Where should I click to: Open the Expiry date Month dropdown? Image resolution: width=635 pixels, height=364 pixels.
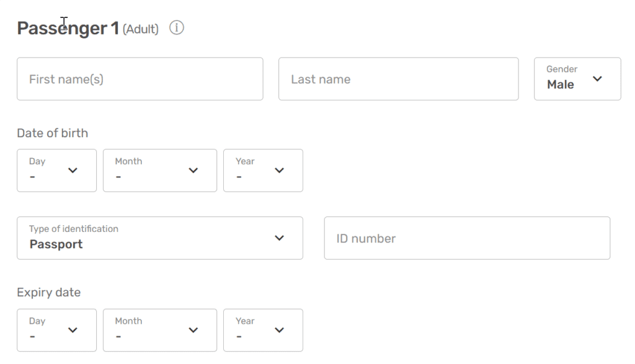pyautogui.click(x=160, y=331)
